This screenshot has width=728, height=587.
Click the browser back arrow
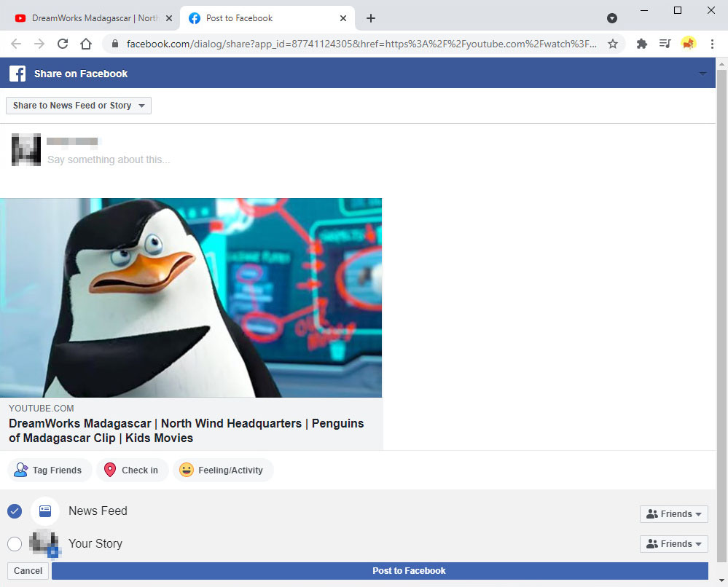[x=16, y=44]
